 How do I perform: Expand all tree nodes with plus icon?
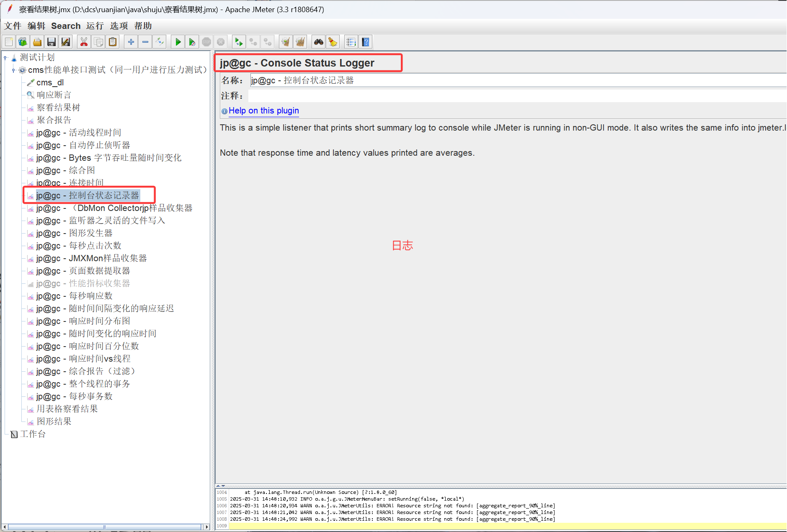pos(131,42)
